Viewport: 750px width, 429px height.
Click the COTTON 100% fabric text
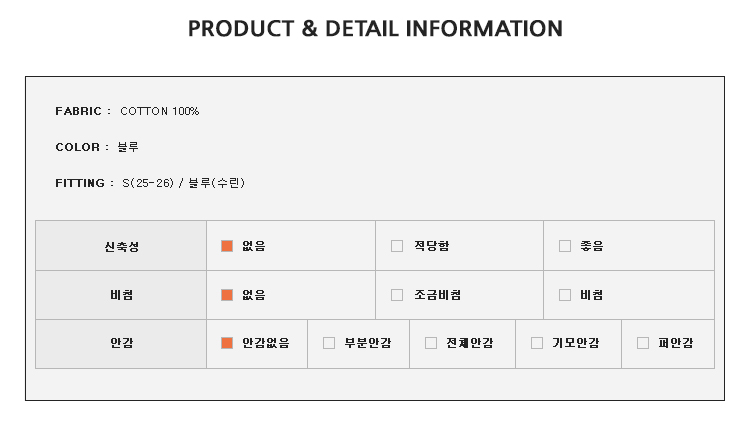[x=159, y=111]
